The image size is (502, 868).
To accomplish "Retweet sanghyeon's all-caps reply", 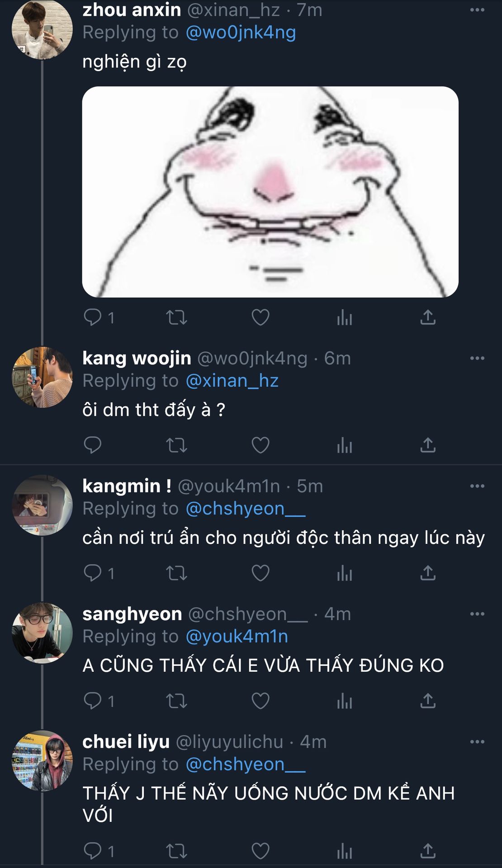I will (176, 701).
